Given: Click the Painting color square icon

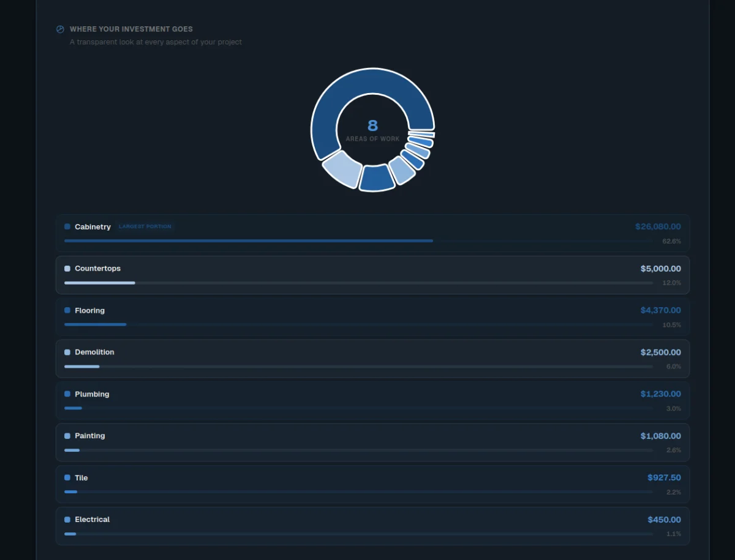Looking at the screenshot, I should coord(67,436).
